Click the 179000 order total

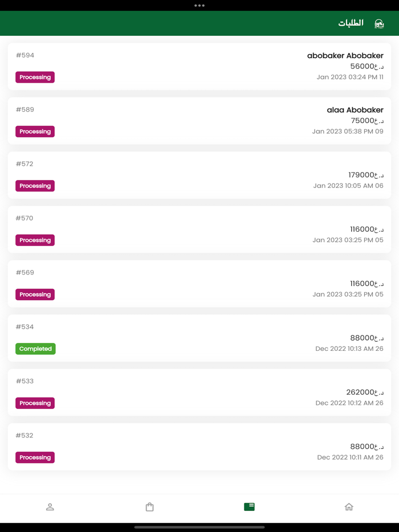click(365, 175)
